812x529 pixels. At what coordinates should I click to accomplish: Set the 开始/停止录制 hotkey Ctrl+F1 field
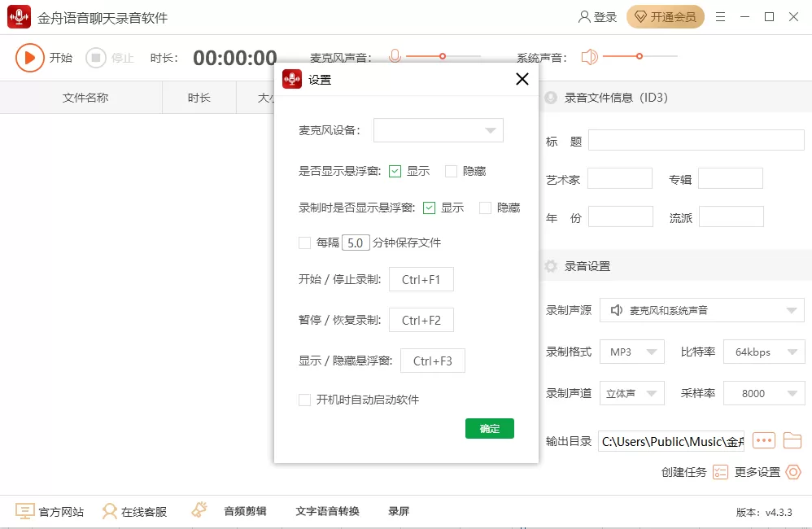(421, 279)
